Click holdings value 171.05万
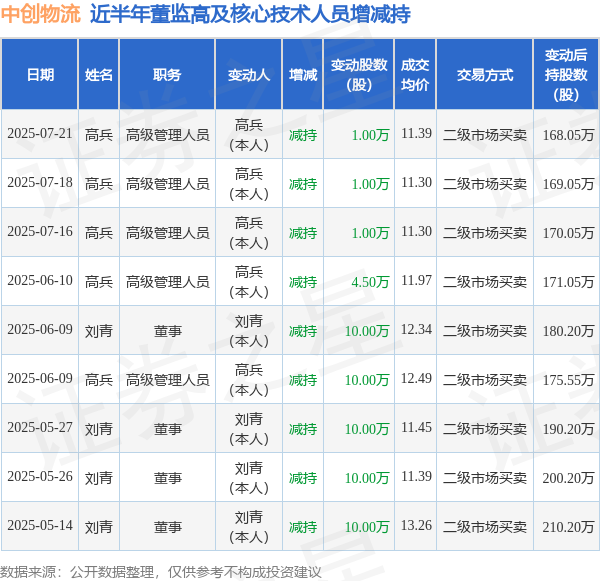 point(569,282)
